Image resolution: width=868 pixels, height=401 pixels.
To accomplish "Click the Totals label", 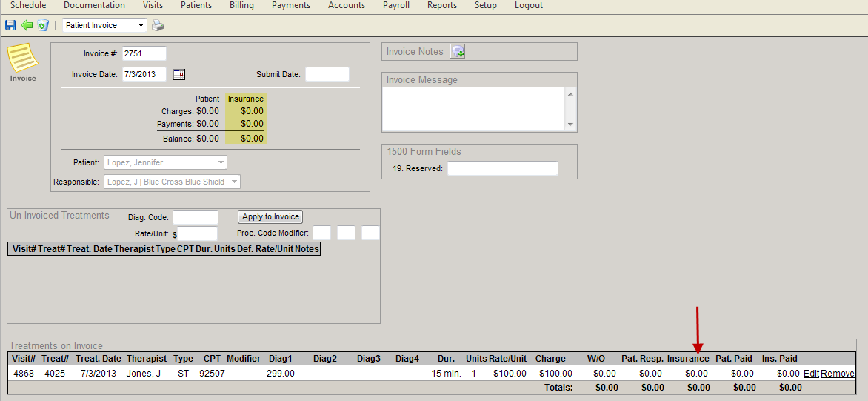I will coord(558,388).
